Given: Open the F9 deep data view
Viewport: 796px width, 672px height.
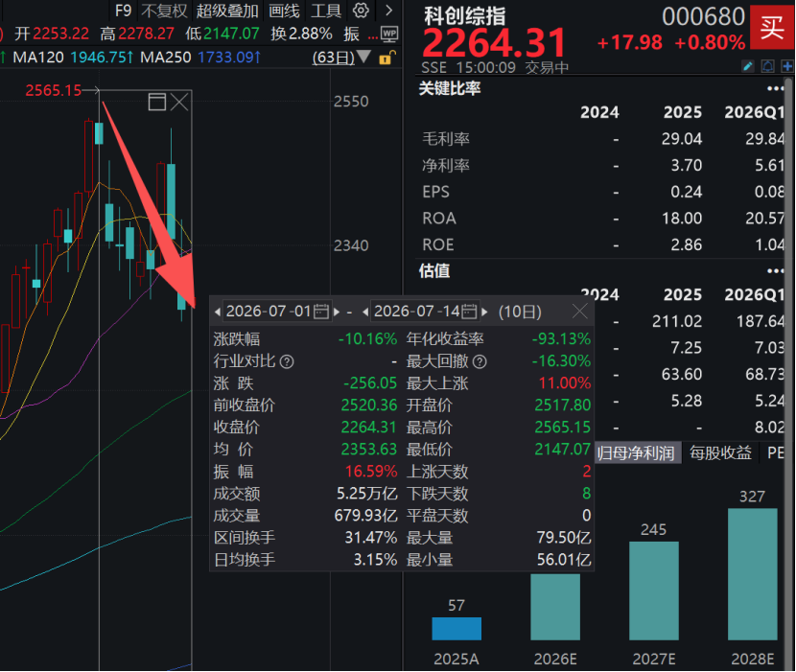Looking at the screenshot, I should pyautogui.click(x=124, y=11).
